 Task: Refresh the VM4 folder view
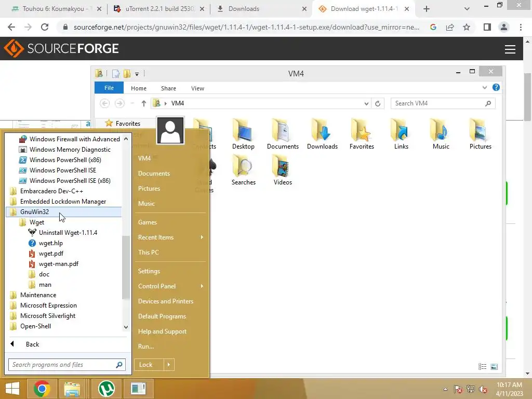(378, 103)
